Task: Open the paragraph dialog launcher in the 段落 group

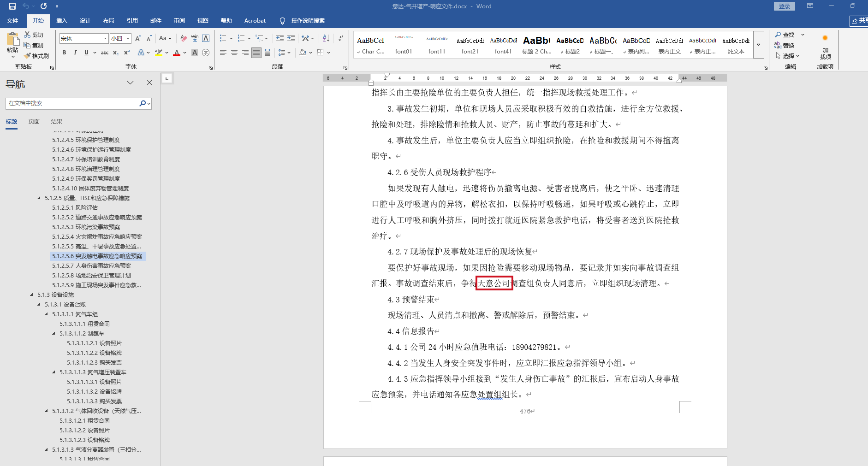Action: click(x=345, y=67)
